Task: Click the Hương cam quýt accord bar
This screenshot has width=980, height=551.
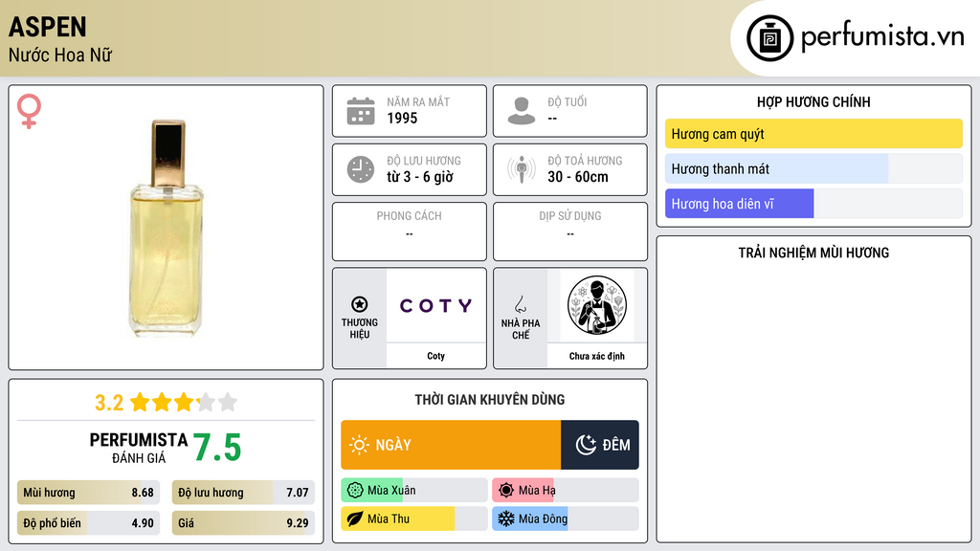Action: pos(813,134)
